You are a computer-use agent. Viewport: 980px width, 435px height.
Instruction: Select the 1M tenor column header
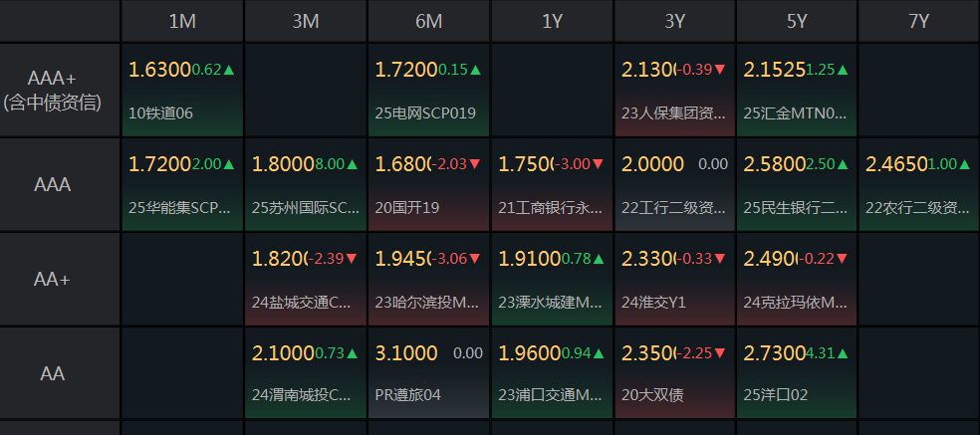click(182, 21)
